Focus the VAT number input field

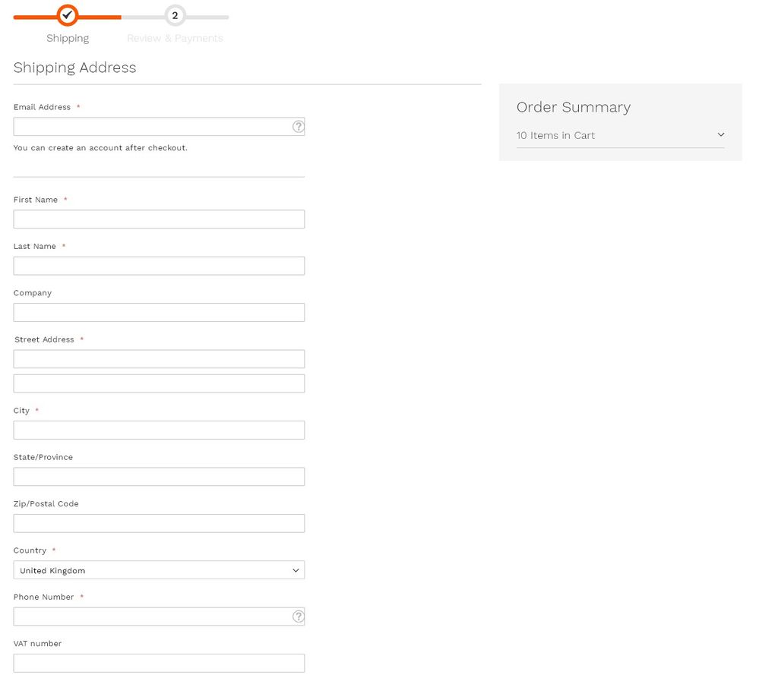pyautogui.click(x=159, y=663)
